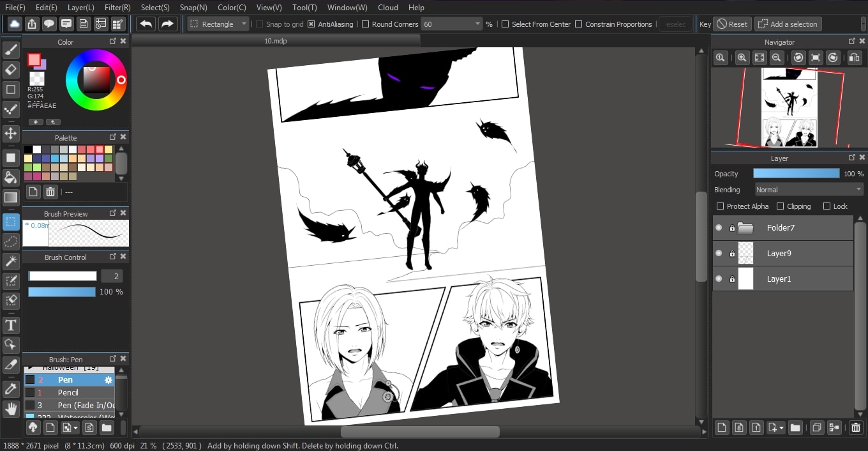The height and width of the screenshot is (451, 868).
Task: Open the speech bubble comment icon
Action: (x=49, y=24)
